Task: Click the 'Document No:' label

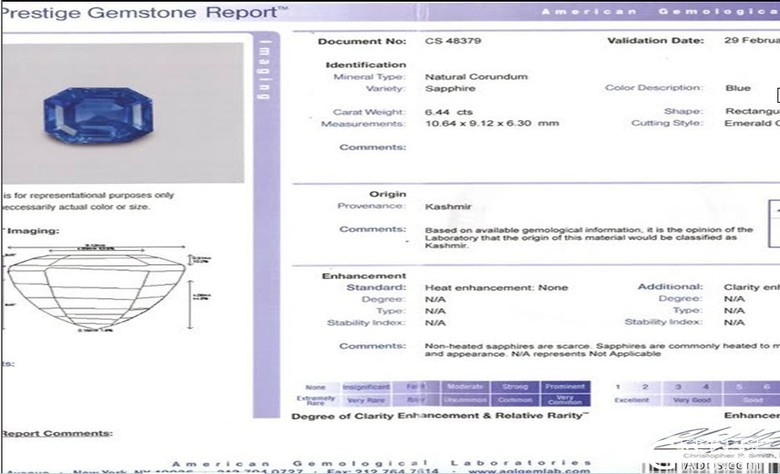Action: 362,41
